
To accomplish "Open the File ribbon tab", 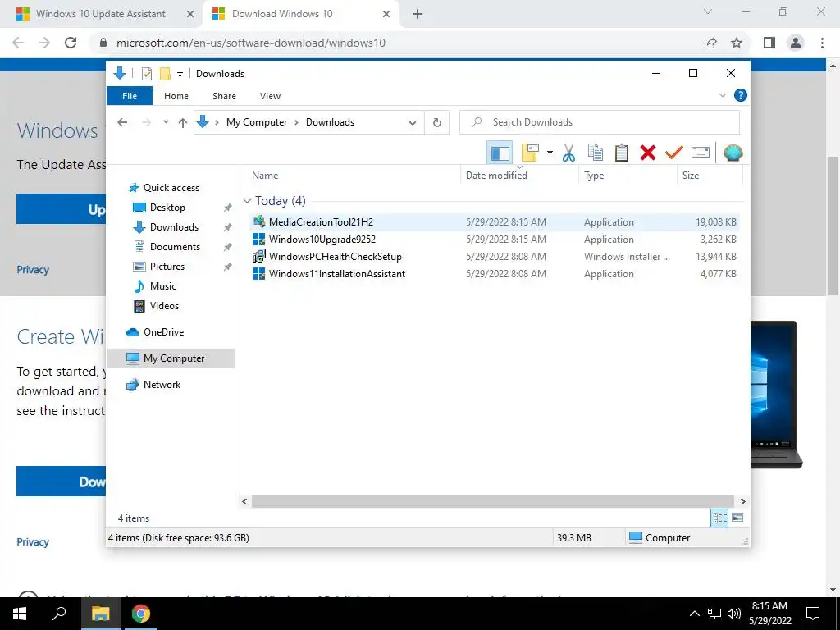I will coord(130,96).
